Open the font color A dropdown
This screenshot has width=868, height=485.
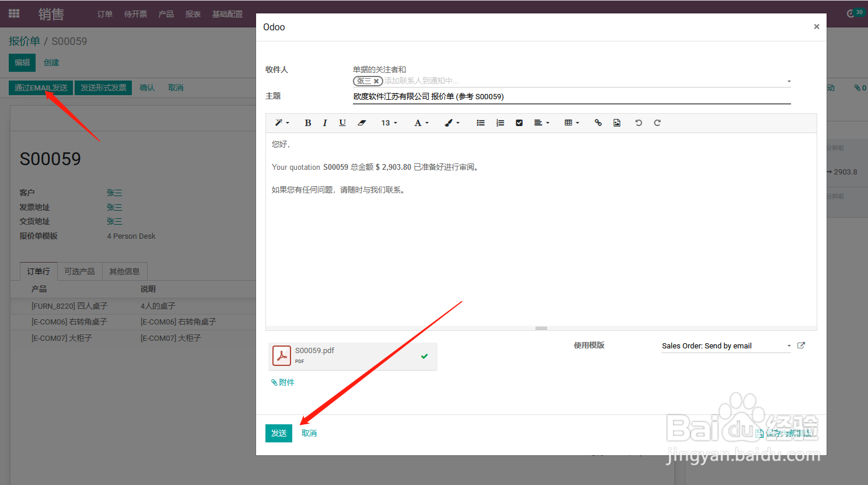[x=421, y=123]
